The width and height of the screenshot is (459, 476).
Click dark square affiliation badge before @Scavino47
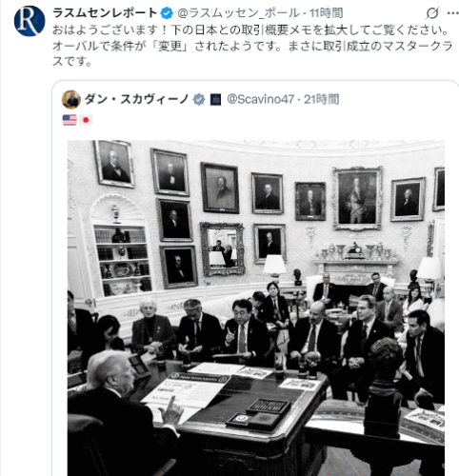[x=215, y=100]
